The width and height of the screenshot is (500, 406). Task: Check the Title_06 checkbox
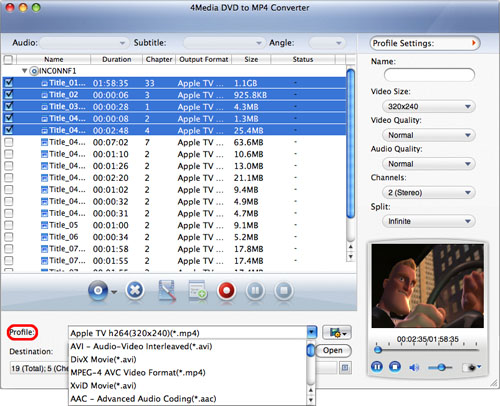pos(9,237)
